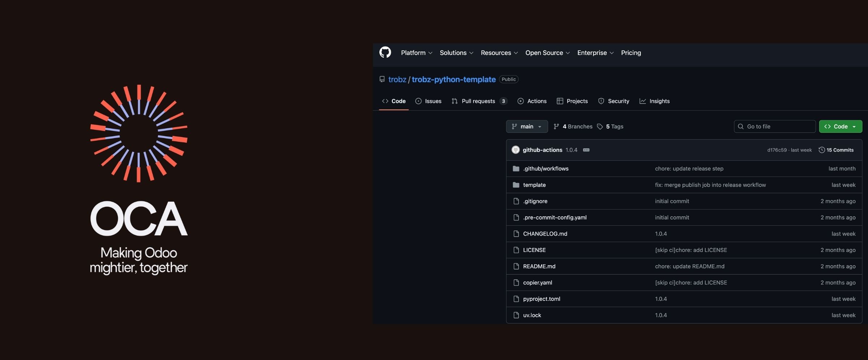The height and width of the screenshot is (360, 868).
Task: Click the repository icon beside trobz
Action: (382, 79)
